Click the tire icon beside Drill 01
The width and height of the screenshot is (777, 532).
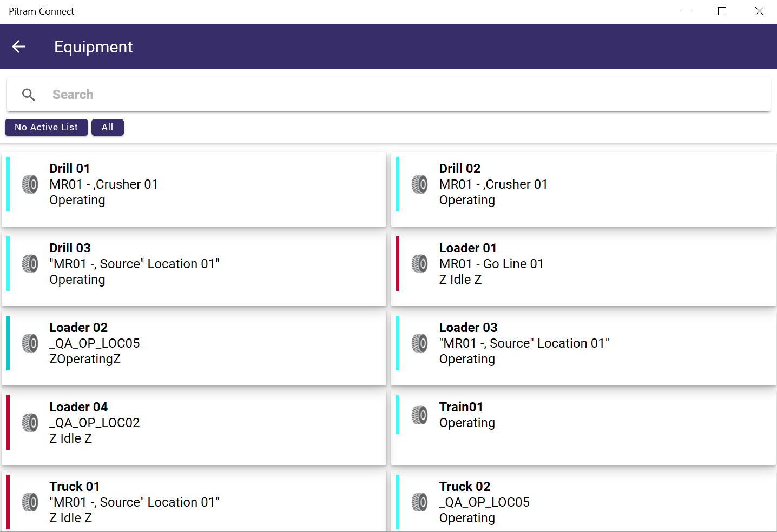point(30,184)
